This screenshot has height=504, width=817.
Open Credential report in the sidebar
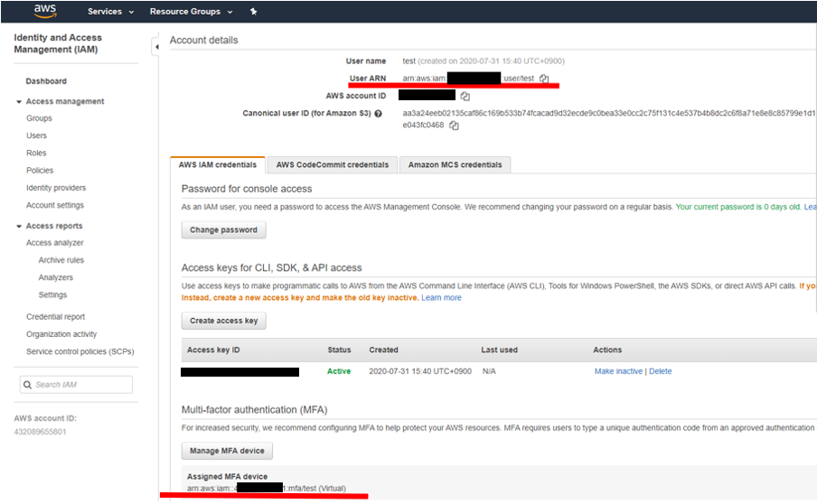pos(55,316)
